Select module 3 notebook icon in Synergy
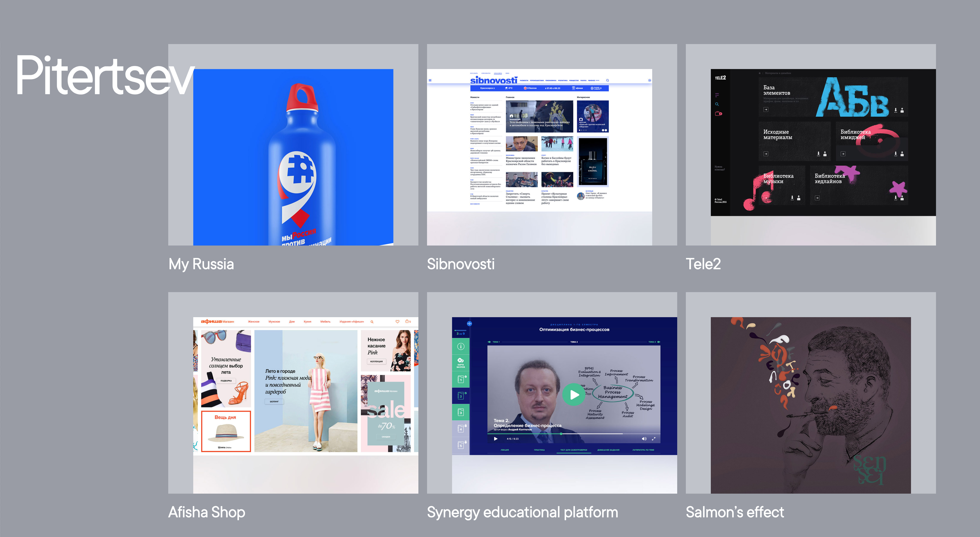This screenshot has height=537, width=980. 461,412
